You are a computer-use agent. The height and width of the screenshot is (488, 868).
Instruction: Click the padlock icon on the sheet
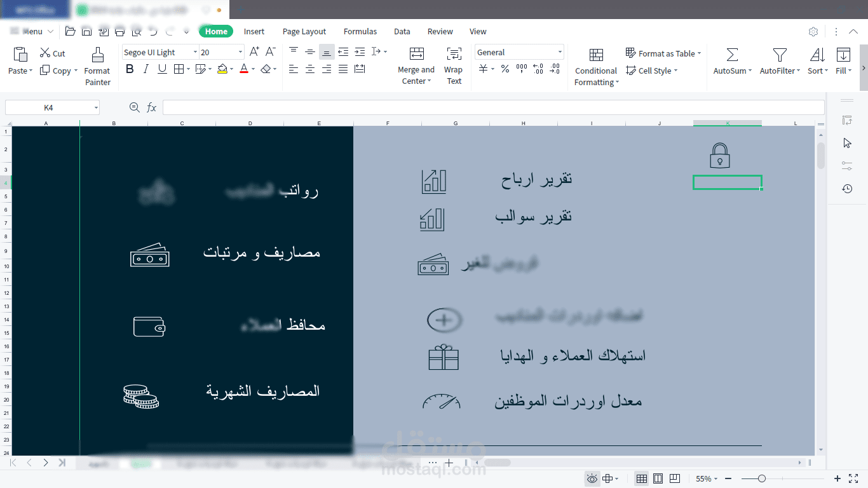719,155
